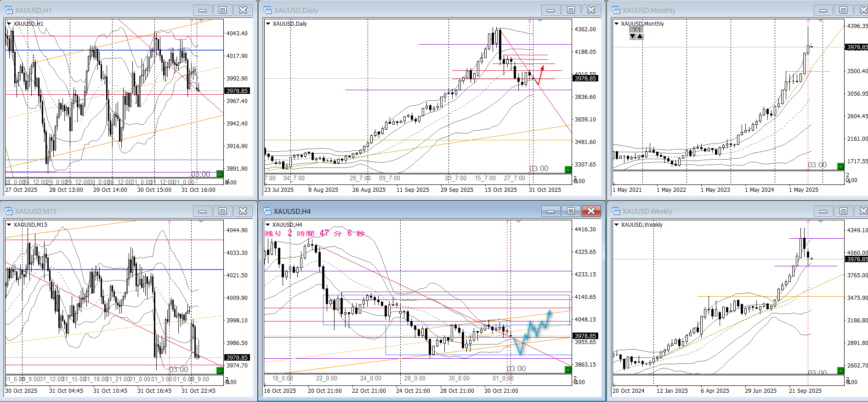Viewport: 868px width, 402px height.
Task: Click the gray chart shift marker on H4 chart
Action: (x=519, y=222)
